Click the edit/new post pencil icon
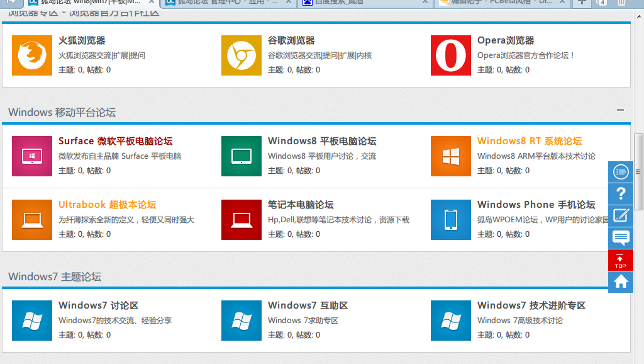Image resolution: width=644 pixels, height=364 pixels. tap(621, 215)
